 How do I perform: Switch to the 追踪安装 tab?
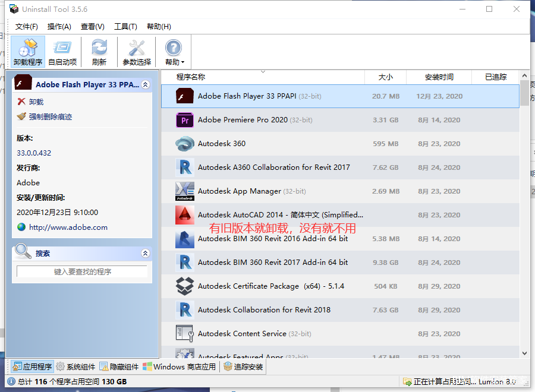243,367
